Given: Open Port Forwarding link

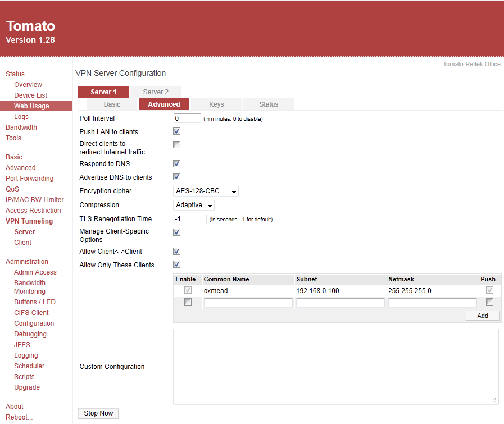Looking at the screenshot, I should click(30, 178).
